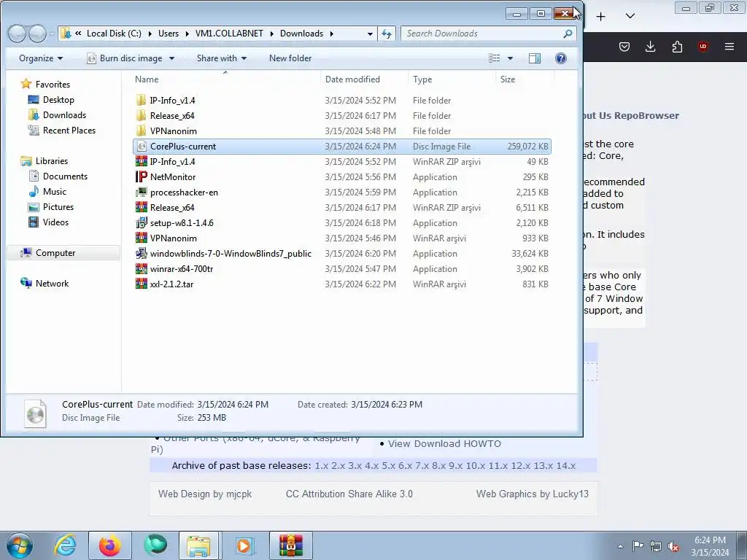Sort files by the Name column
The height and width of the screenshot is (560, 747).
click(x=146, y=79)
